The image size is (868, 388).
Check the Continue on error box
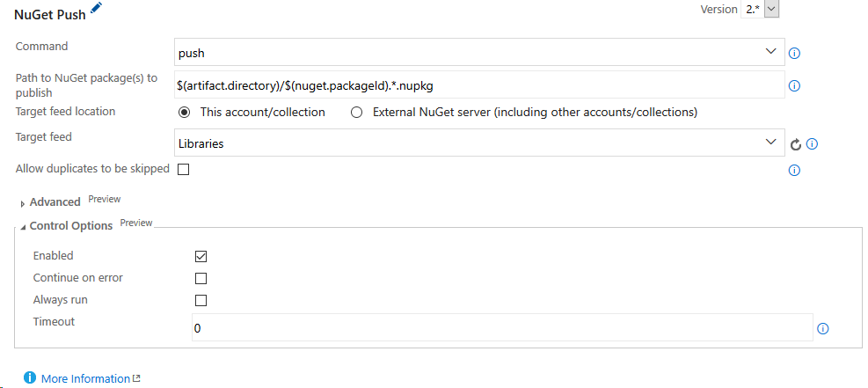[x=201, y=278]
